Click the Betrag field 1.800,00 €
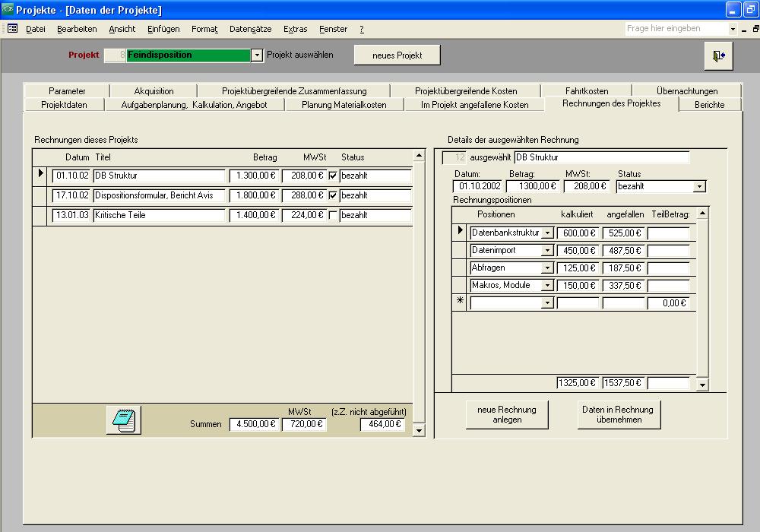This screenshot has width=760, height=532. tap(255, 196)
